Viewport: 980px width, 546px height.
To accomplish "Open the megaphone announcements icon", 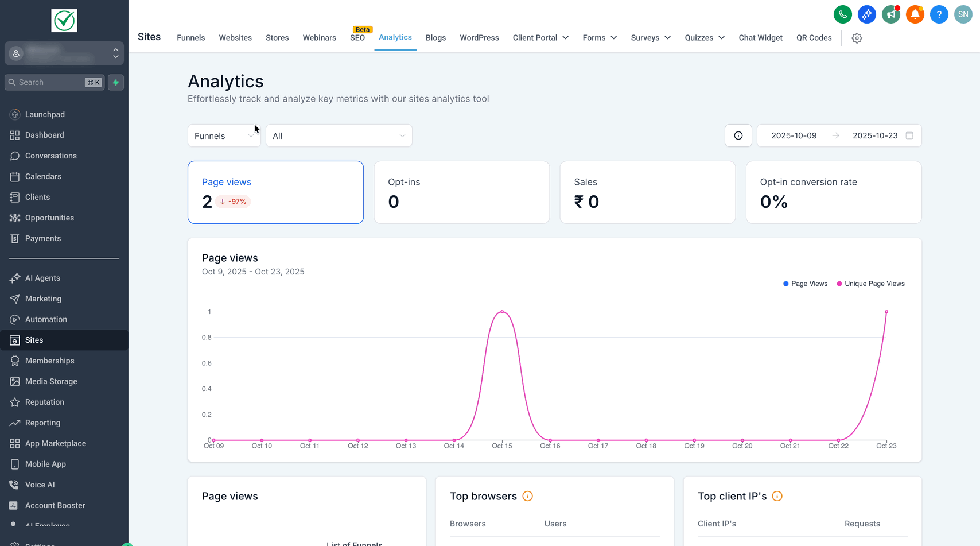I will click(890, 14).
